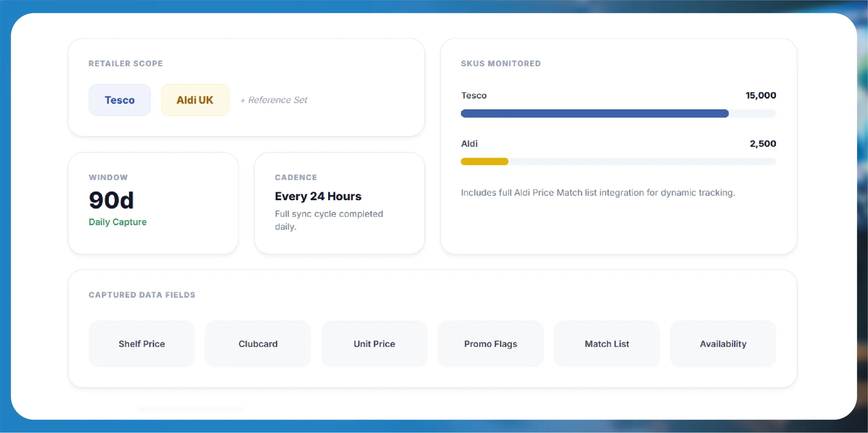The width and height of the screenshot is (868, 433).
Task: Click the Every 24 Hours cadence heading
Action: [318, 196]
